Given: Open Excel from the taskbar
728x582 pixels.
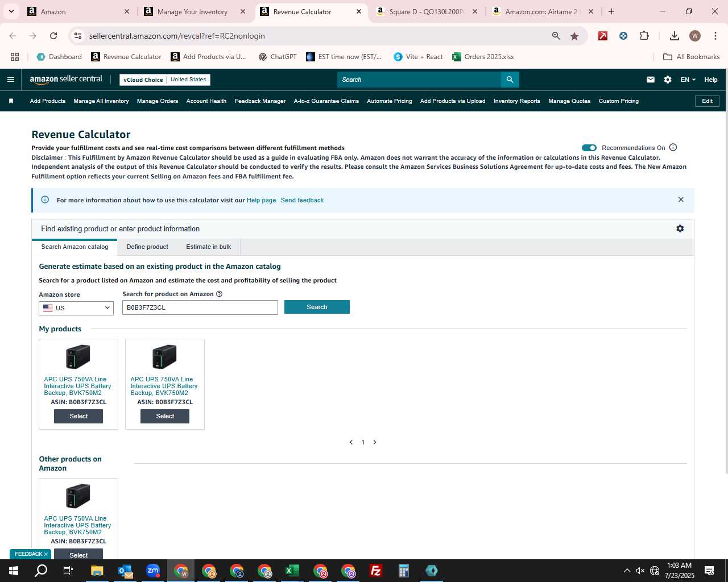Looking at the screenshot, I should click(292, 571).
